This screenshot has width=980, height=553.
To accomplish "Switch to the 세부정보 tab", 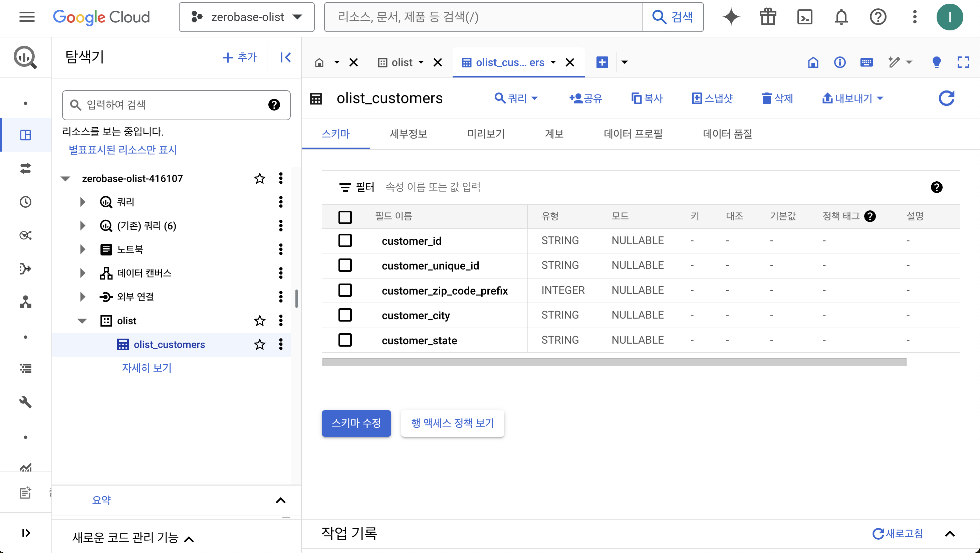I will click(x=408, y=134).
